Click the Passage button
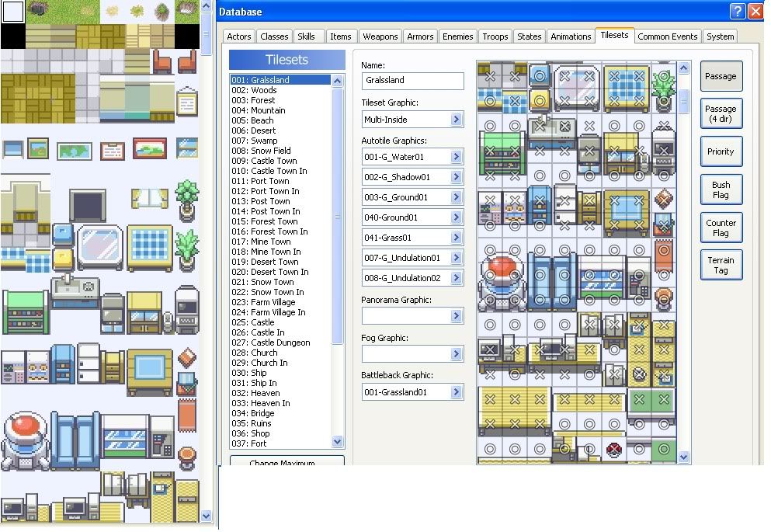The height and width of the screenshot is (532, 771). 721,76
